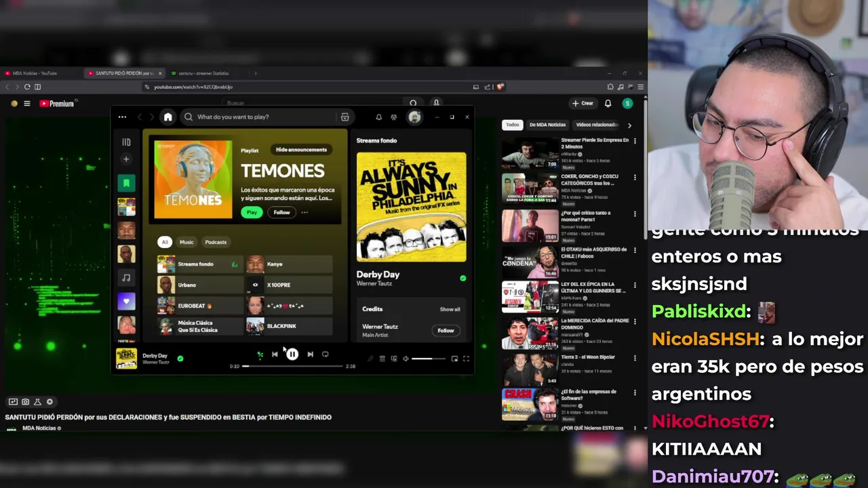Select the All filter chip
868x488 pixels.
click(165, 242)
